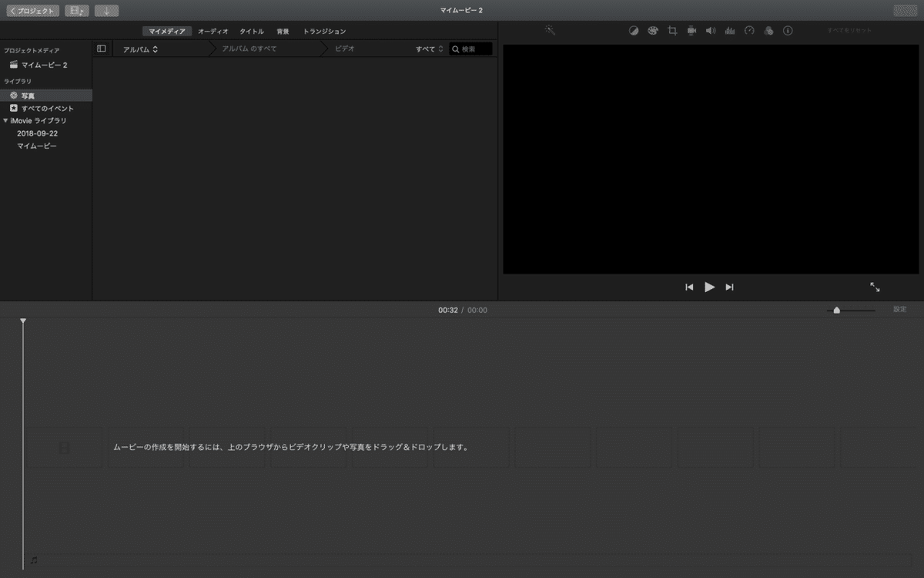Open the volume adjustment controls
Image resolution: width=924 pixels, height=578 pixels.
(x=710, y=31)
